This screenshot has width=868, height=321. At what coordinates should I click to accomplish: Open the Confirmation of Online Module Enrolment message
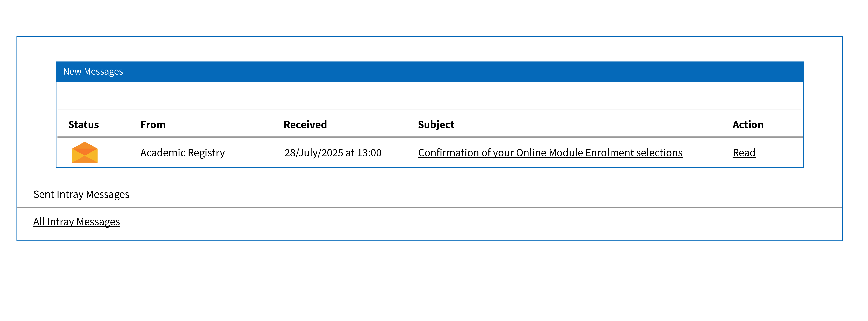coord(550,153)
